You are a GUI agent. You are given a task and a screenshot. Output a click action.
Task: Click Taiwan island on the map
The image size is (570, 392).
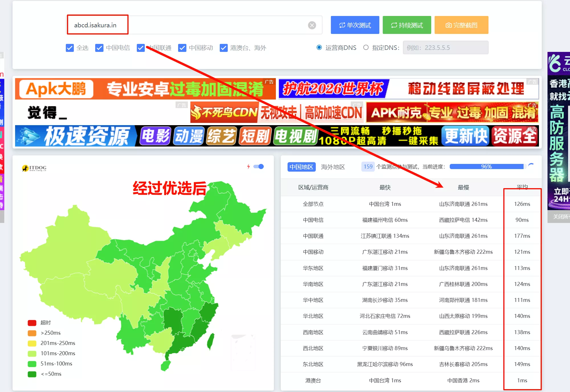211,342
